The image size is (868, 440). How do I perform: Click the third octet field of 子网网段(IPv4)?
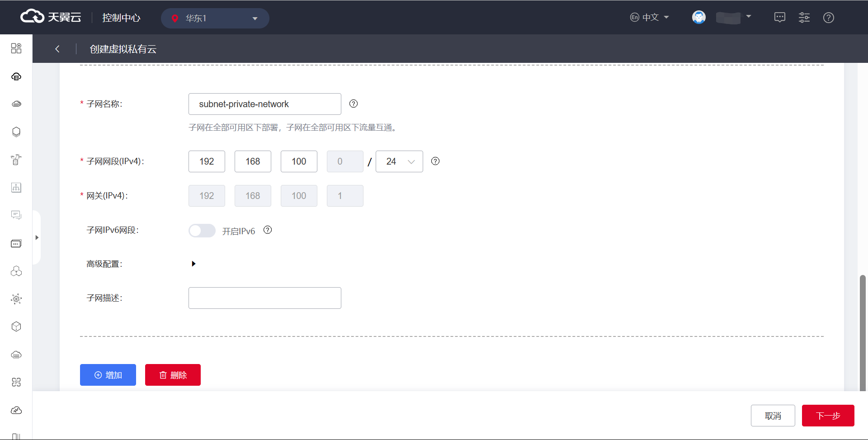coord(299,161)
